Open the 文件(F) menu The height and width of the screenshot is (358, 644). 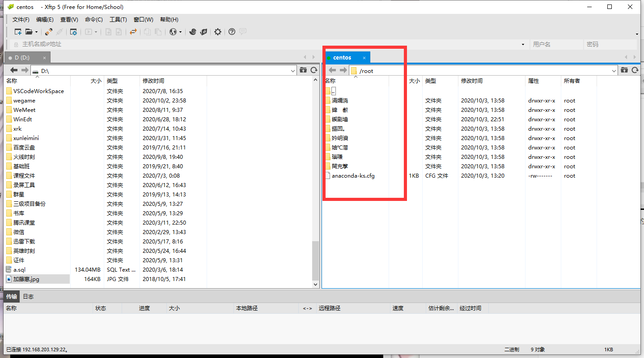tap(21, 20)
